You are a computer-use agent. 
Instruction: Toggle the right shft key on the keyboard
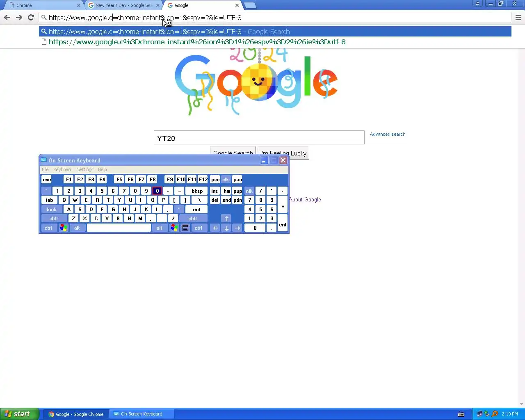pyautogui.click(x=193, y=219)
